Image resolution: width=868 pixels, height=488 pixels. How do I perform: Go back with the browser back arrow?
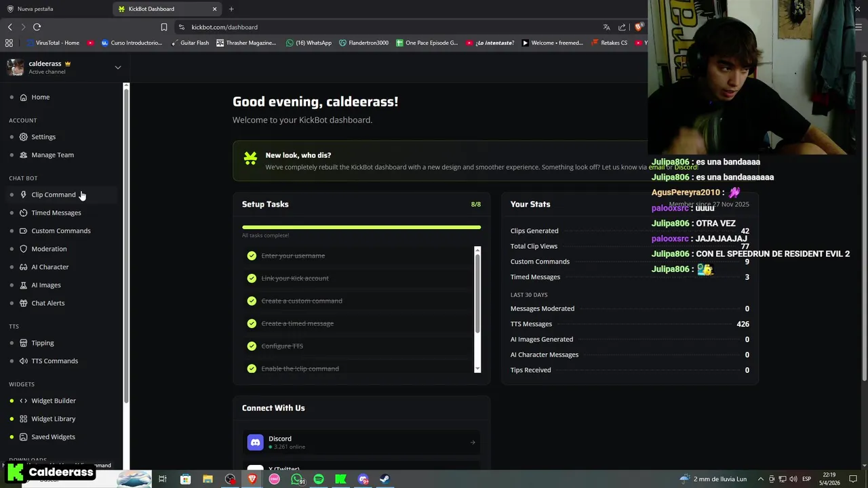coord(9,27)
